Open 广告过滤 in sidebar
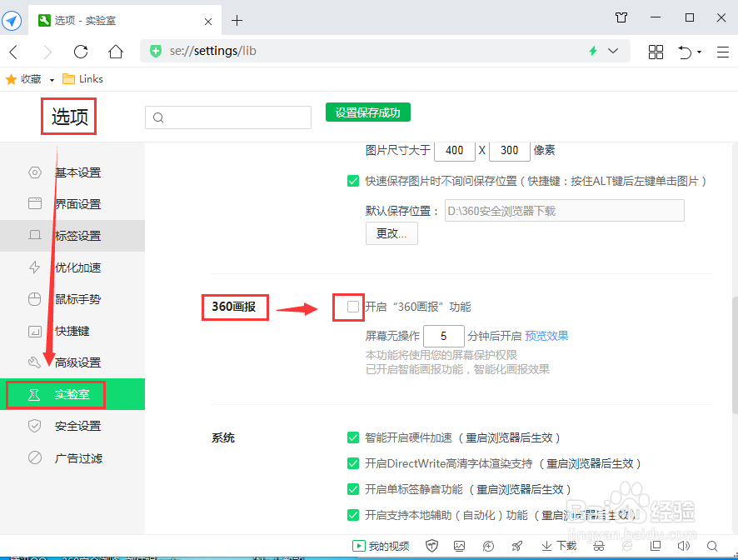This screenshot has width=738, height=560. tap(72, 457)
